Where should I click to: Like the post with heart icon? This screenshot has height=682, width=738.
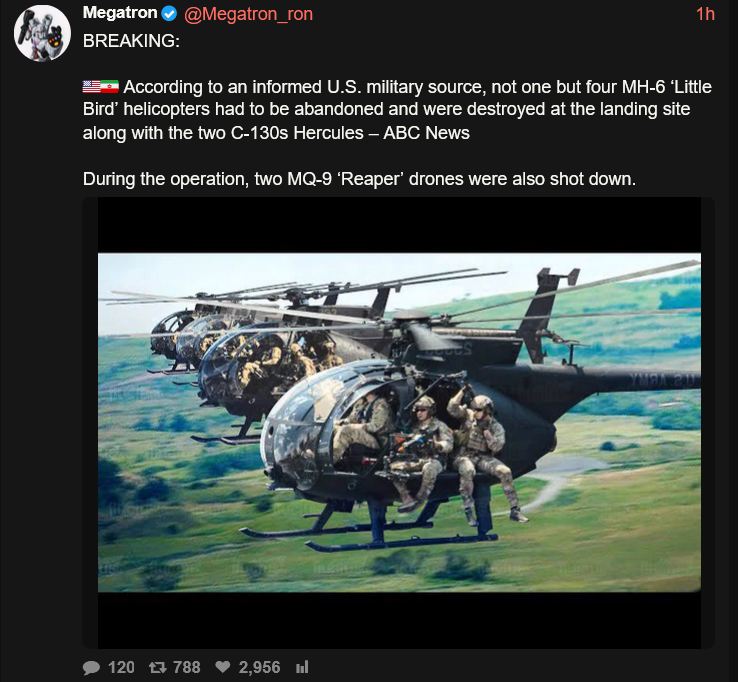(223, 666)
